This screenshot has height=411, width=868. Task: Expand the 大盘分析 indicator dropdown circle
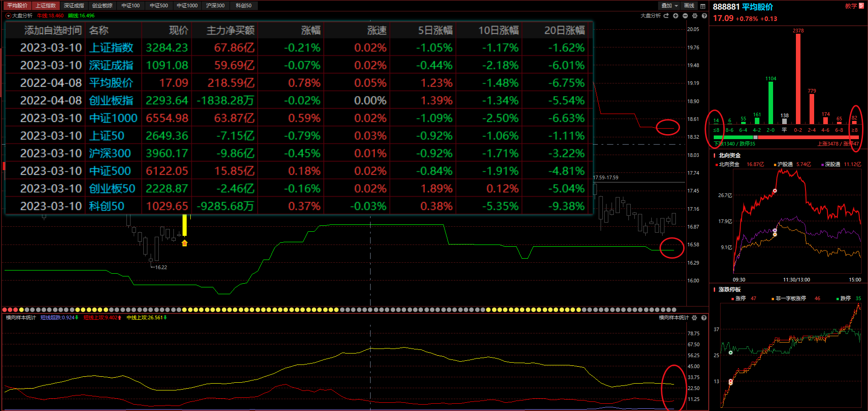click(8, 16)
